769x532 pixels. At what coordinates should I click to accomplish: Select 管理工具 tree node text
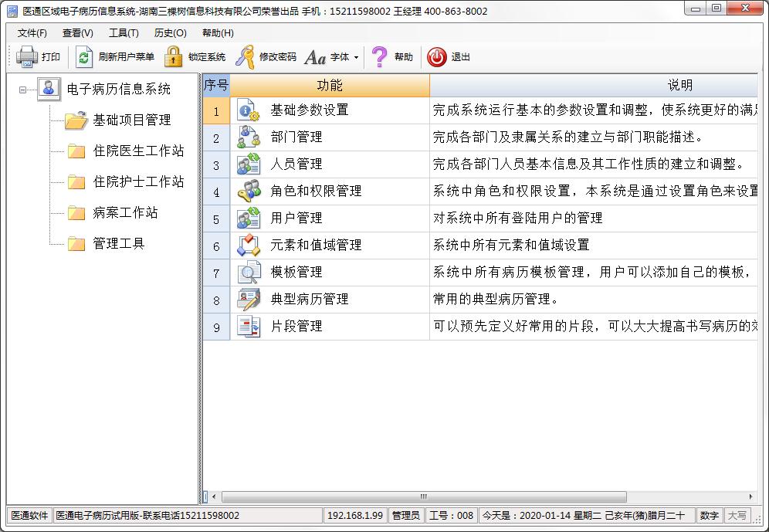coord(119,244)
